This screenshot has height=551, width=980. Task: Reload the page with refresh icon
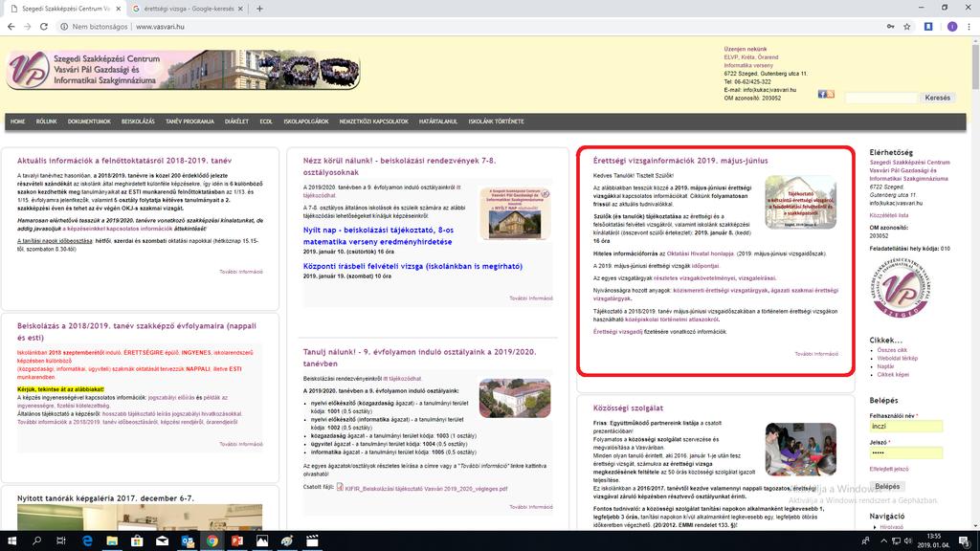point(44,27)
